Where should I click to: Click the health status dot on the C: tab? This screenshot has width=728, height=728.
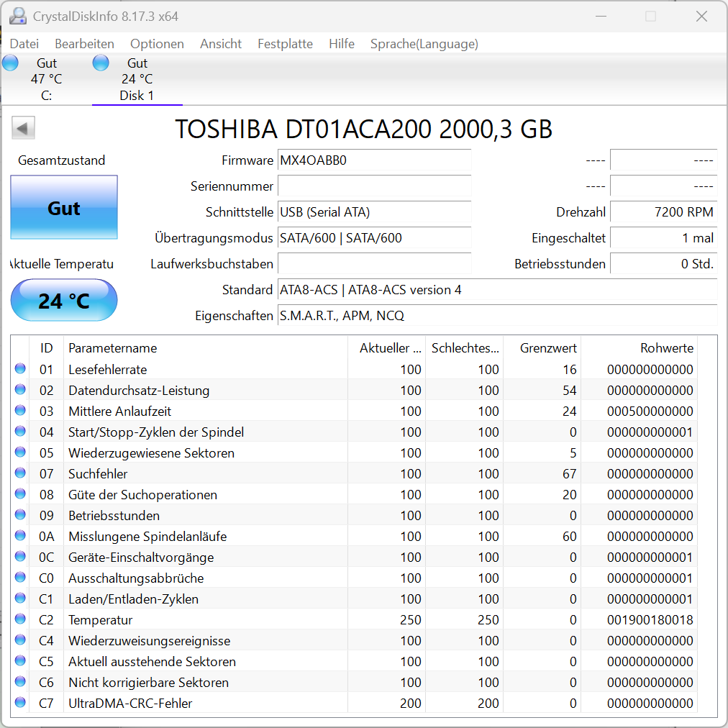pyautogui.click(x=10, y=63)
